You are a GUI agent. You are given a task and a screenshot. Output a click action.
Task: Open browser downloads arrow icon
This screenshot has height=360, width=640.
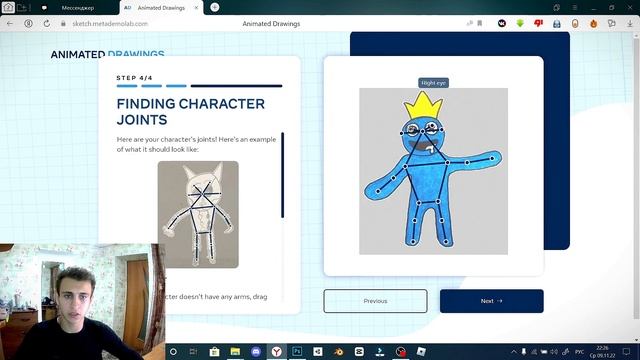(x=630, y=24)
